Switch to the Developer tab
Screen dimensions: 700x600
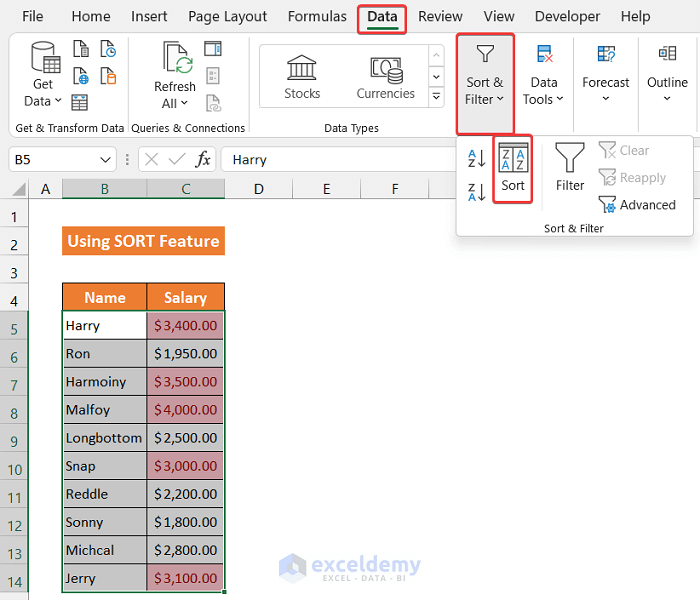pyautogui.click(x=567, y=17)
